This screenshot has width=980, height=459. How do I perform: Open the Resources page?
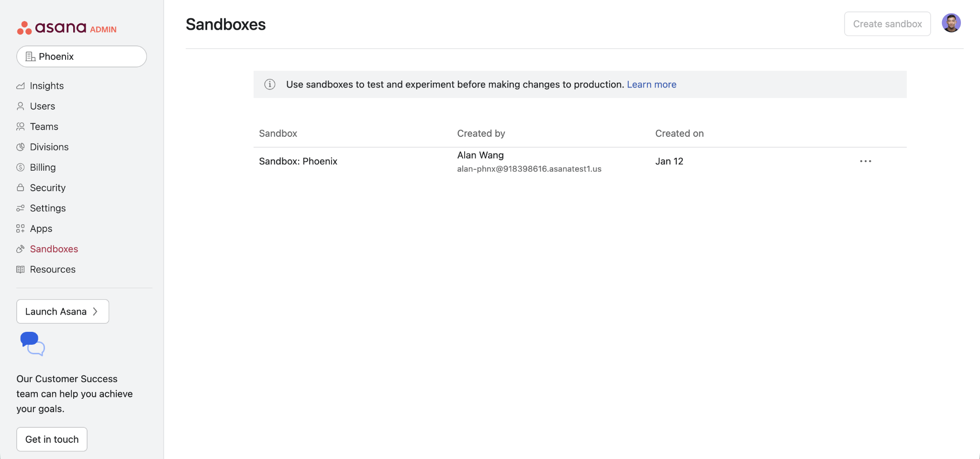coord(52,270)
